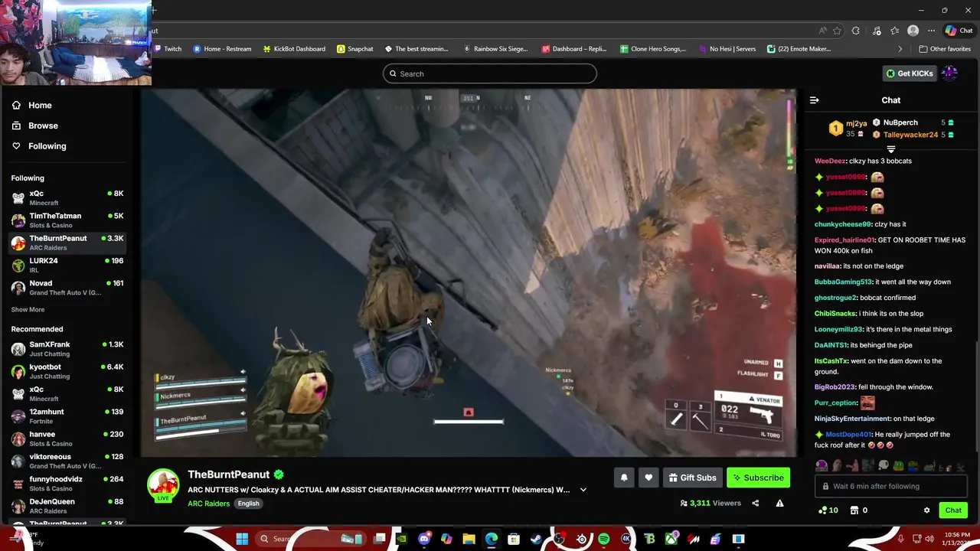This screenshot has width=980, height=551.
Task: Open Other favorites folder
Action: tap(945, 49)
